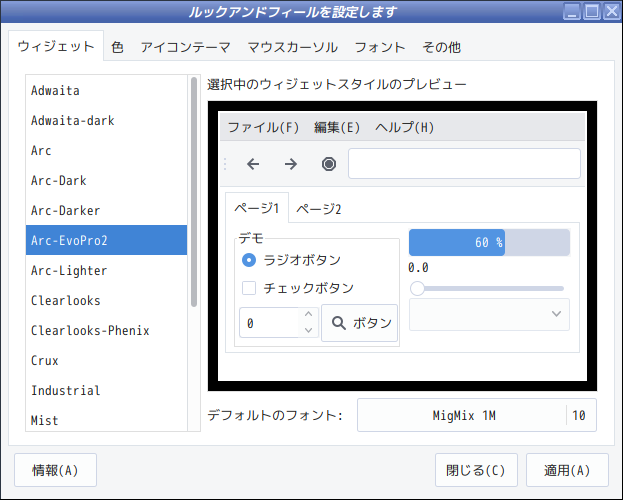Click the spin box value field showing 0
This screenshot has height=500, width=623.
pos(269,323)
